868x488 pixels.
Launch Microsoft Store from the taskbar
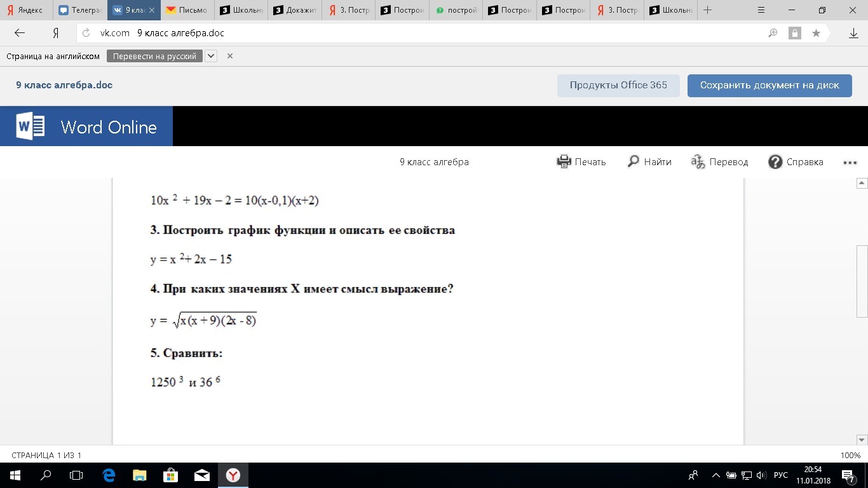coord(170,475)
